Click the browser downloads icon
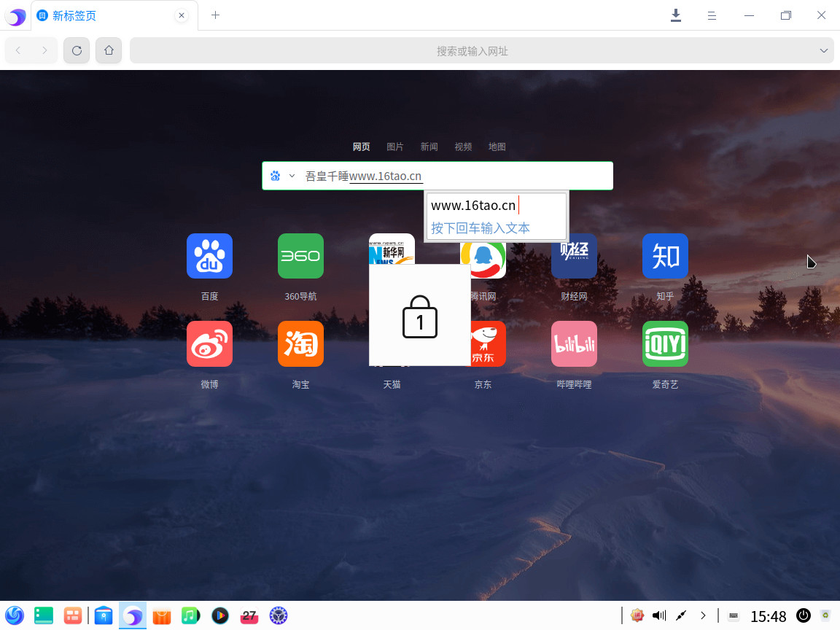Viewport: 840px width, 630px height. (x=676, y=15)
